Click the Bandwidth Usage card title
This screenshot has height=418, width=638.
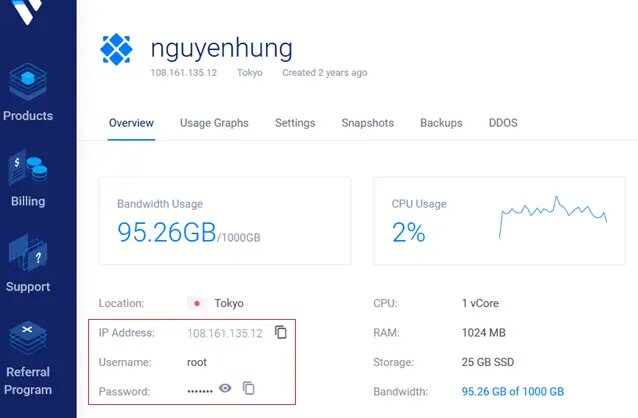[160, 204]
